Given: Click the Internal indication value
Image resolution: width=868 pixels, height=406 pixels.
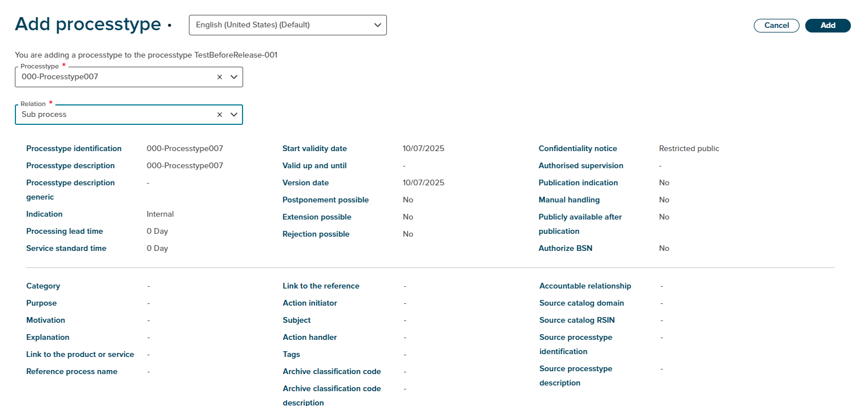Looking at the screenshot, I should pyautogui.click(x=160, y=214).
